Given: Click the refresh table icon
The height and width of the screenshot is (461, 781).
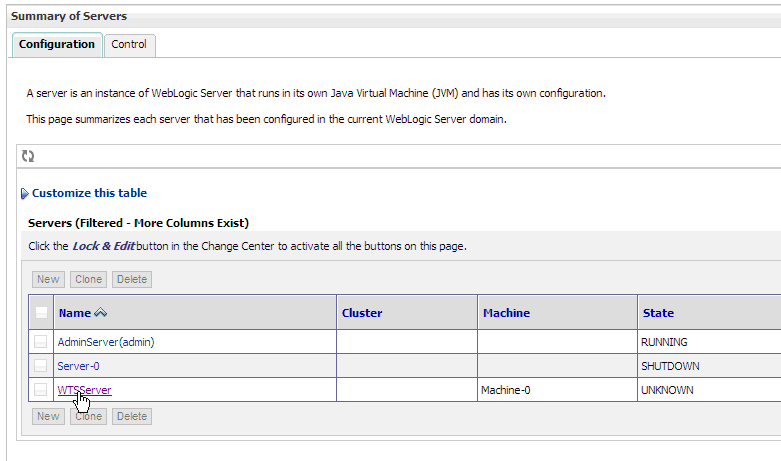Looking at the screenshot, I should click(28, 156).
